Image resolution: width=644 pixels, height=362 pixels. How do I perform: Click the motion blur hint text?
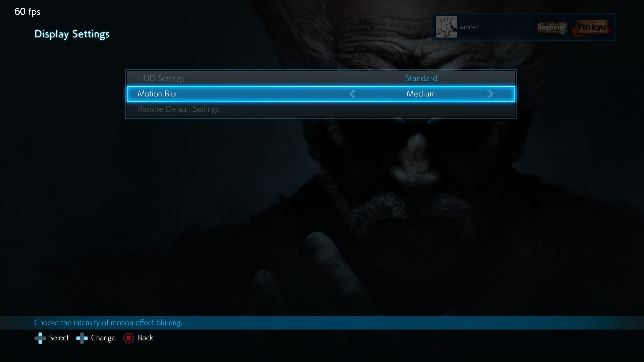[x=108, y=323]
